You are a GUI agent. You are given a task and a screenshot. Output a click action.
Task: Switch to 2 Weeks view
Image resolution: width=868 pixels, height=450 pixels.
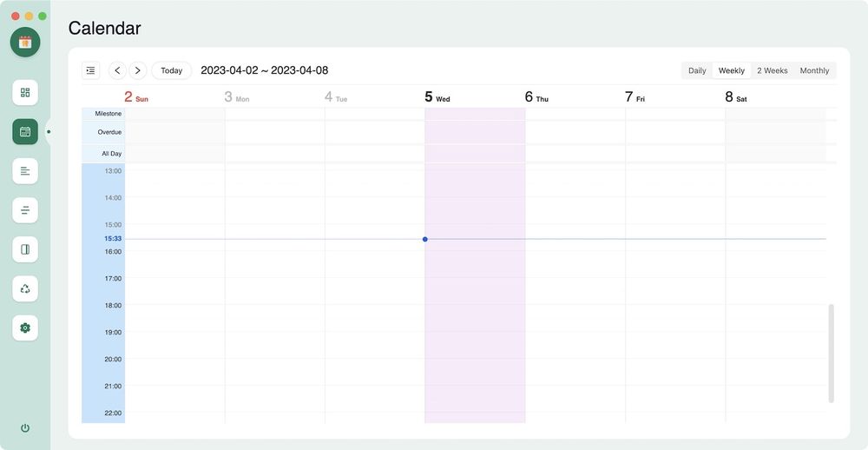[772, 70]
